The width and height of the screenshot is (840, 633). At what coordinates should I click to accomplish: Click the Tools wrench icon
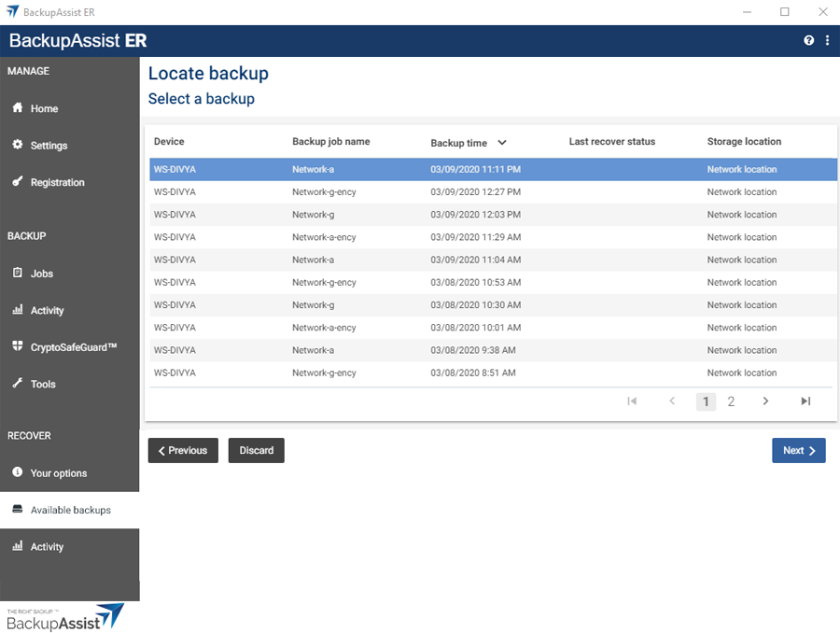click(18, 383)
